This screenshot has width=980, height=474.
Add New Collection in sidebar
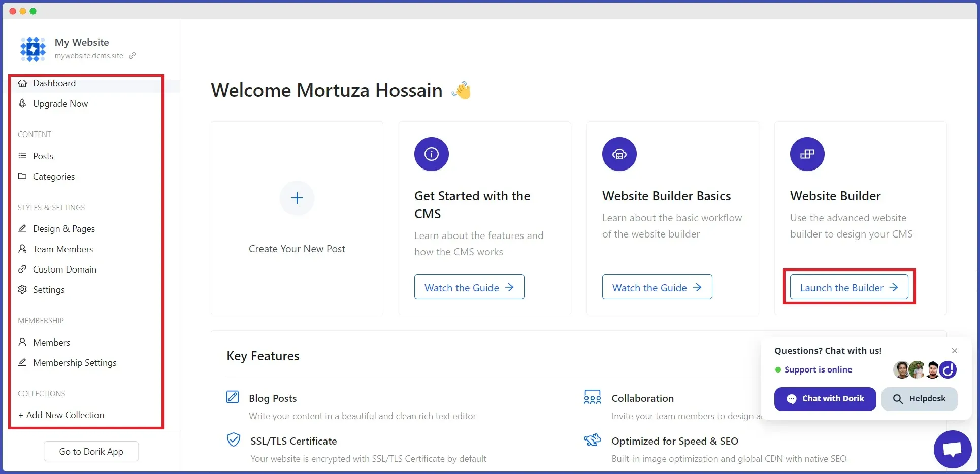(61, 415)
